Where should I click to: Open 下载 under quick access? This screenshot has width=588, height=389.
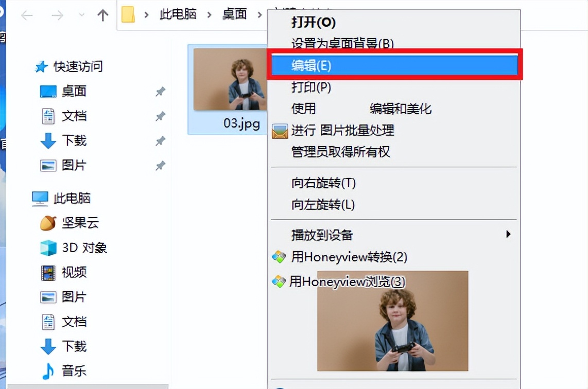tap(74, 140)
